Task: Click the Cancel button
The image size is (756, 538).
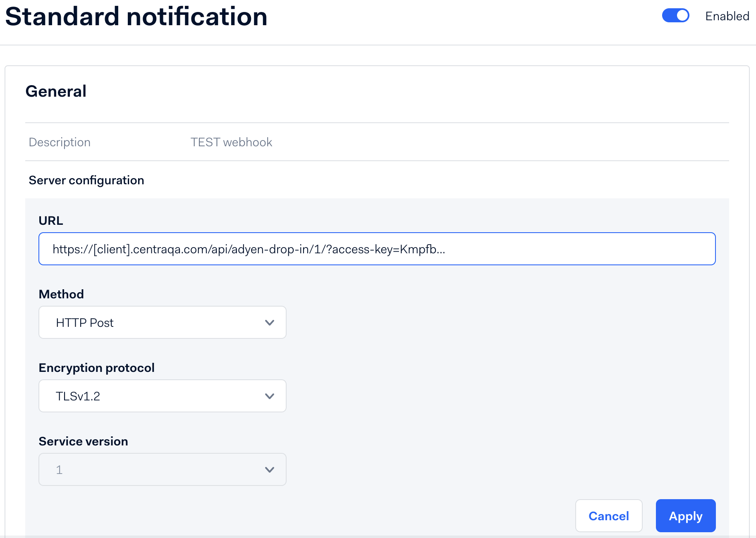Action: click(608, 516)
